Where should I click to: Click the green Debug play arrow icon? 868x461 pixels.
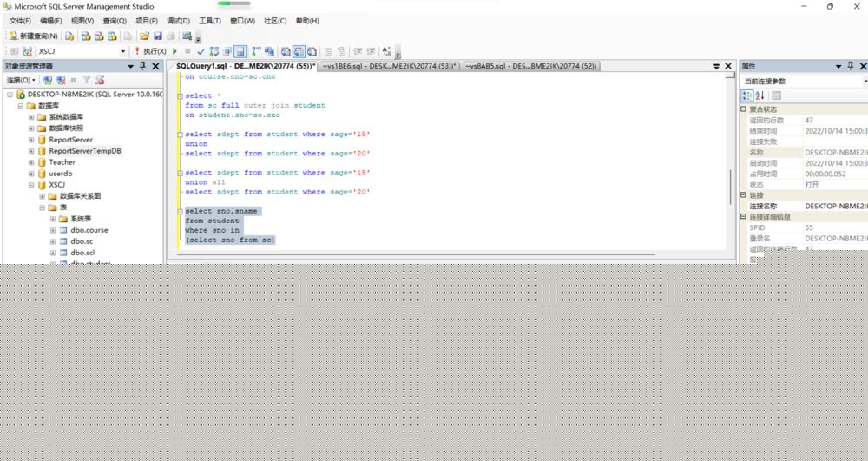coord(174,51)
